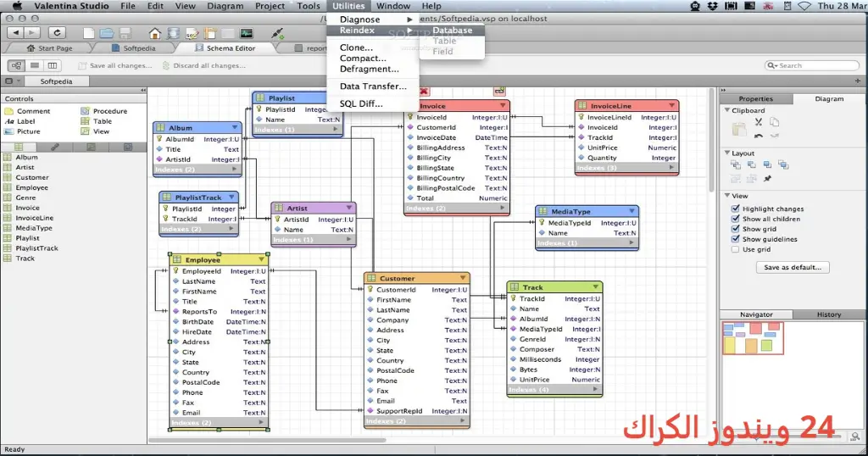This screenshot has width=868, height=456.
Task: Choose Data Transfer... menu item
Action: click(x=373, y=86)
